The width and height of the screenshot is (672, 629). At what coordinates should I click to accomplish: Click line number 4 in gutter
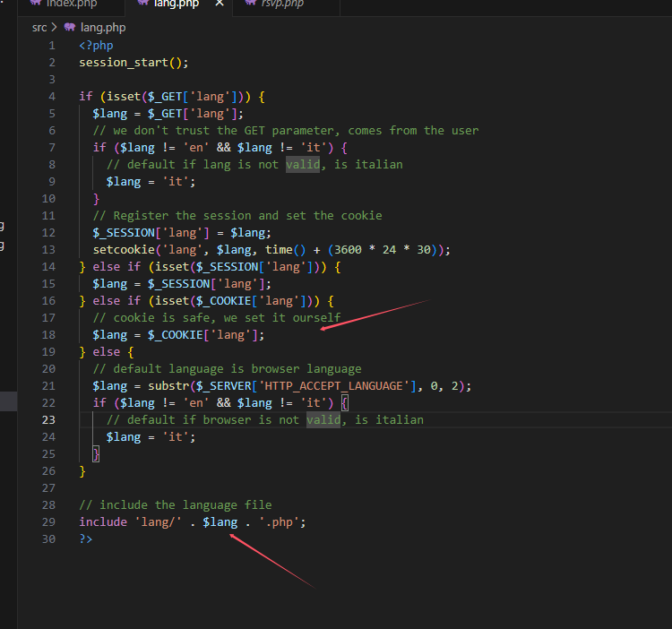52,97
